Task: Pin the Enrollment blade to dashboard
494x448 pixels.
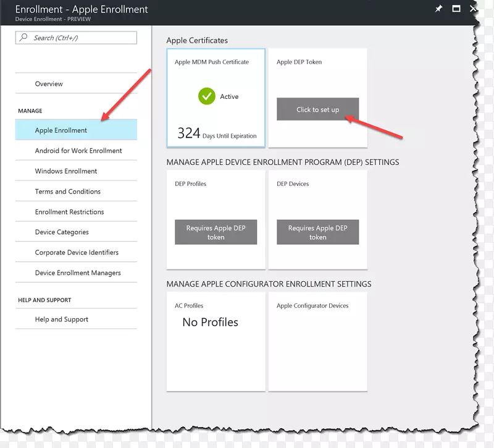Action: click(438, 9)
